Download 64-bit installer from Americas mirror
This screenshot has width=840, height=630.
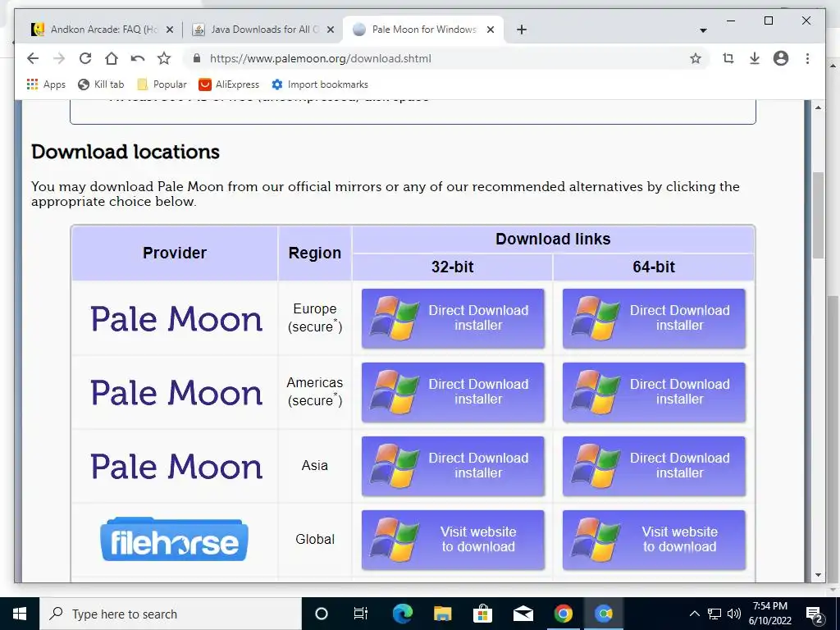point(654,392)
